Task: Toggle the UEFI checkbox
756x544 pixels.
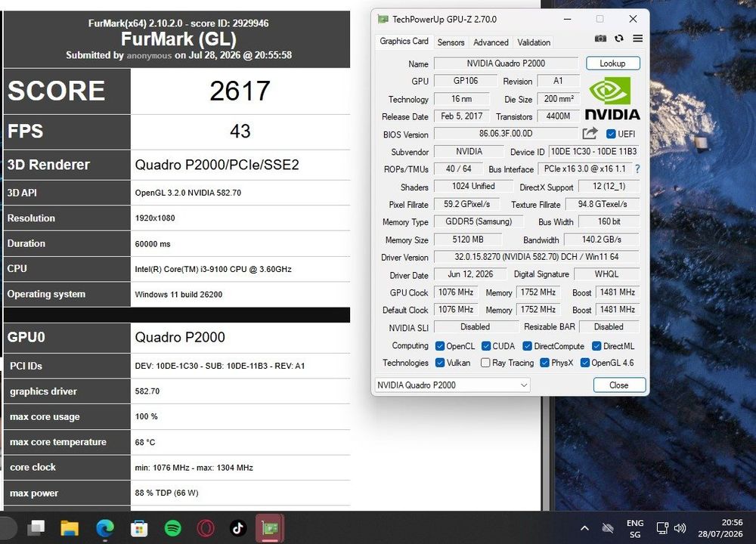Action: pos(611,134)
